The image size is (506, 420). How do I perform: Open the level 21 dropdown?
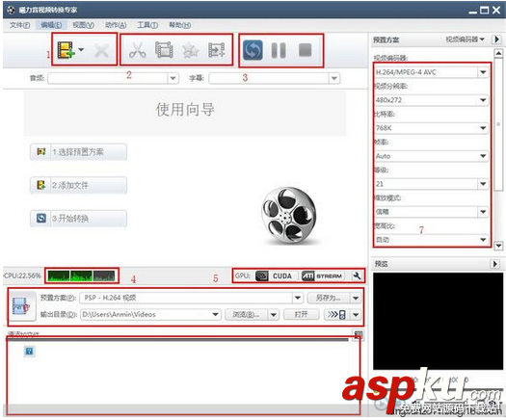coord(483,184)
